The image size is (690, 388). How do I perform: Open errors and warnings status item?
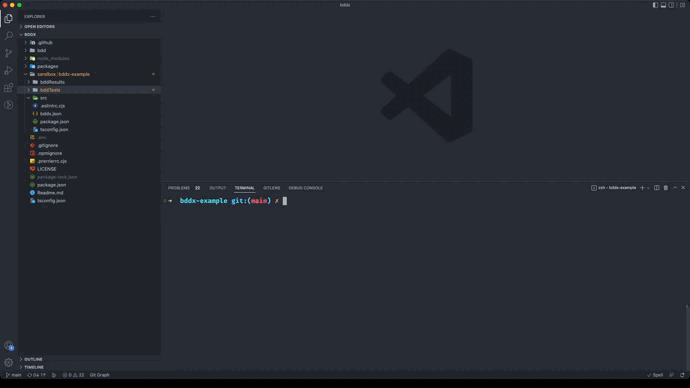[x=73, y=375]
